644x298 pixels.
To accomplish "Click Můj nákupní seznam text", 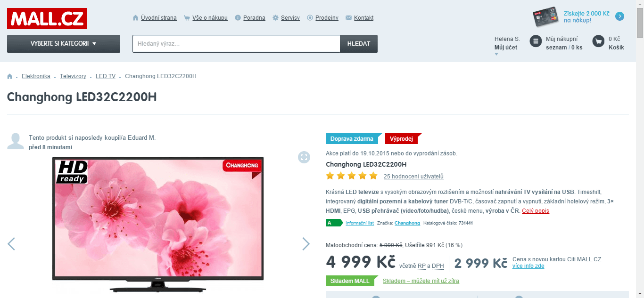I will coord(564,43).
